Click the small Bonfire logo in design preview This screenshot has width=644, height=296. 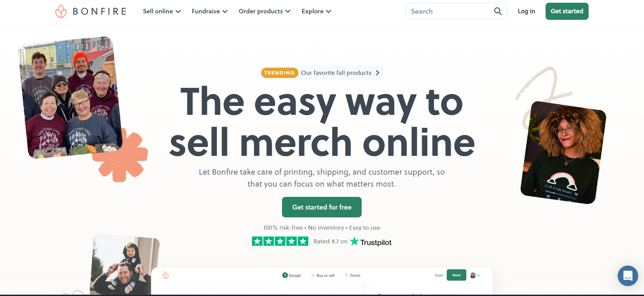pyautogui.click(x=166, y=275)
